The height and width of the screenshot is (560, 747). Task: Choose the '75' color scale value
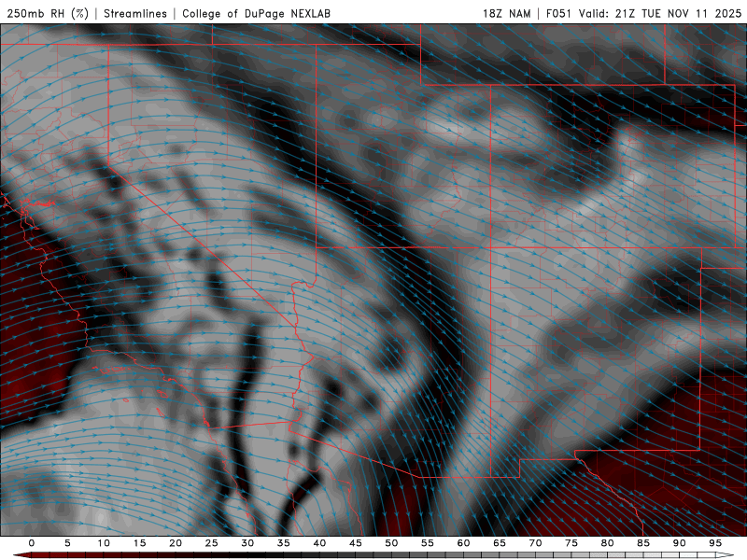[571, 543]
